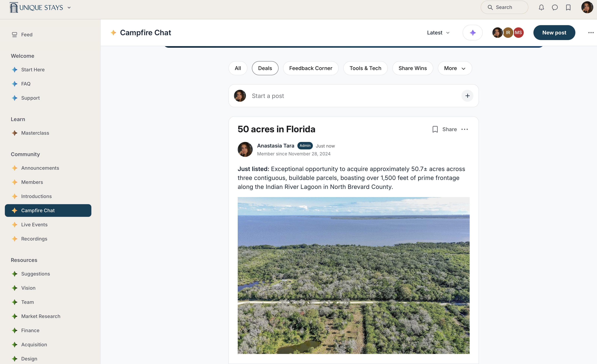Open saved bookmarks in top bar
The image size is (597, 364).
(x=568, y=7)
